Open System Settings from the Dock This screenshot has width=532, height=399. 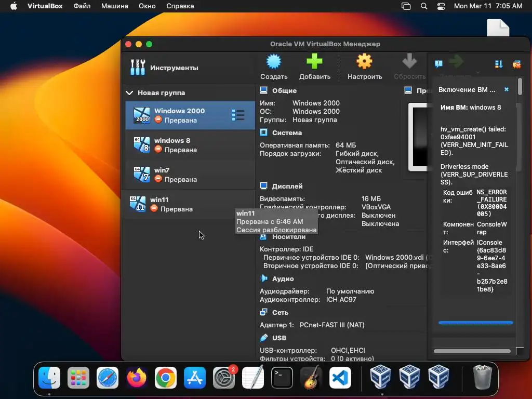(x=224, y=378)
